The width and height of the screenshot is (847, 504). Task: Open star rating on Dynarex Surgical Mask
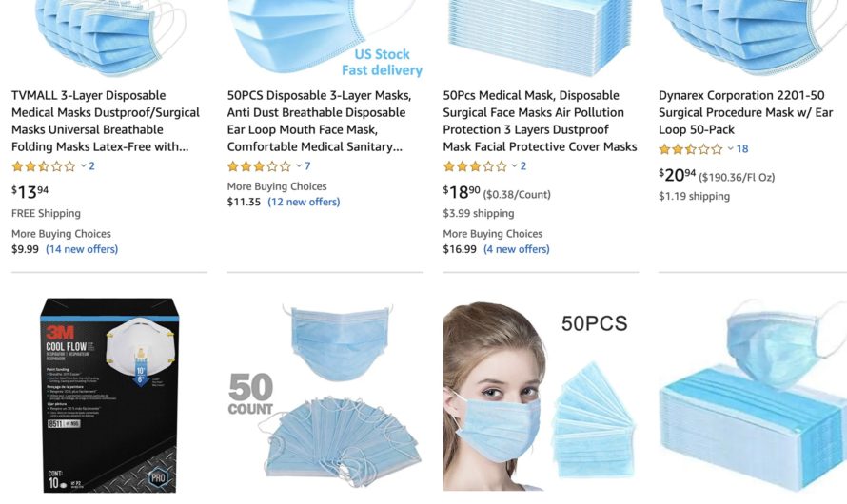690,149
